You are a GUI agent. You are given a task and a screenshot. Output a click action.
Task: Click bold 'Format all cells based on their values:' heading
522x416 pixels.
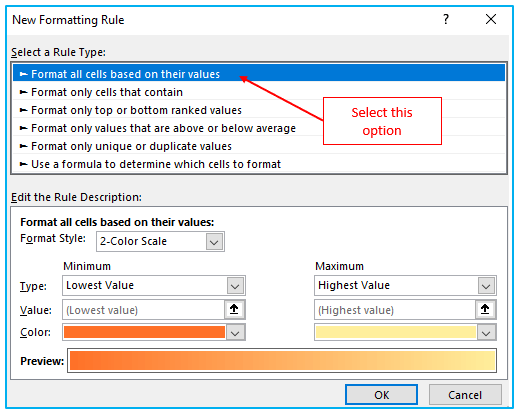click(117, 222)
